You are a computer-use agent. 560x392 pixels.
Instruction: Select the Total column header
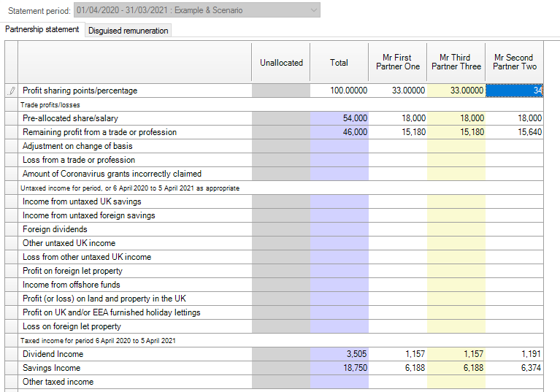pyautogui.click(x=339, y=63)
